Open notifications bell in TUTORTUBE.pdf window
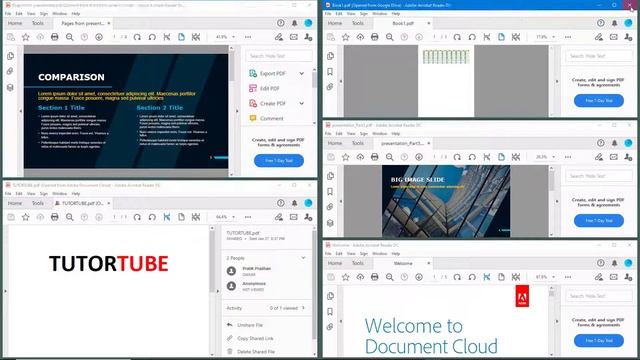 click(294, 203)
